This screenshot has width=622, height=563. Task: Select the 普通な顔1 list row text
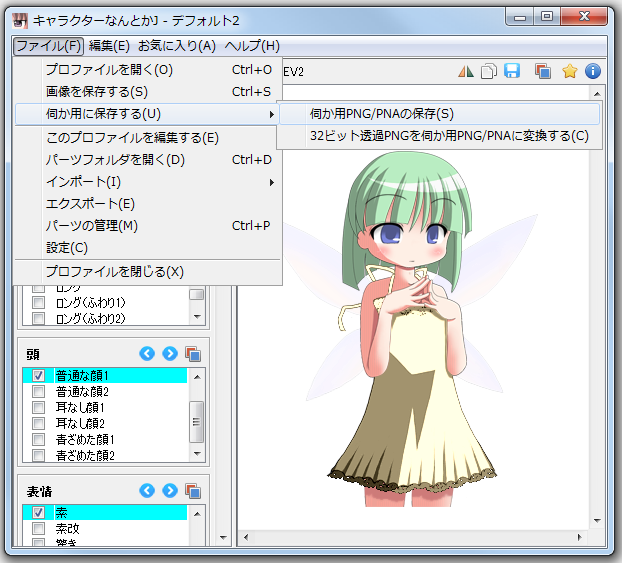[82, 375]
